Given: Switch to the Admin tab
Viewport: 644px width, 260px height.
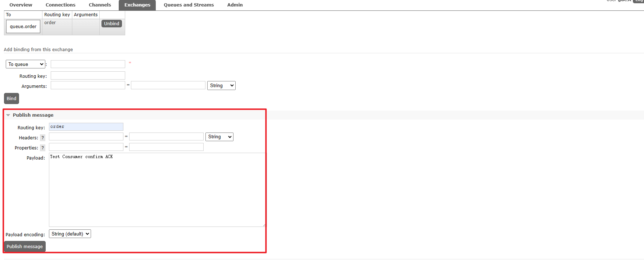Looking at the screenshot, I should pyautogui.click(x=235, y=5).
